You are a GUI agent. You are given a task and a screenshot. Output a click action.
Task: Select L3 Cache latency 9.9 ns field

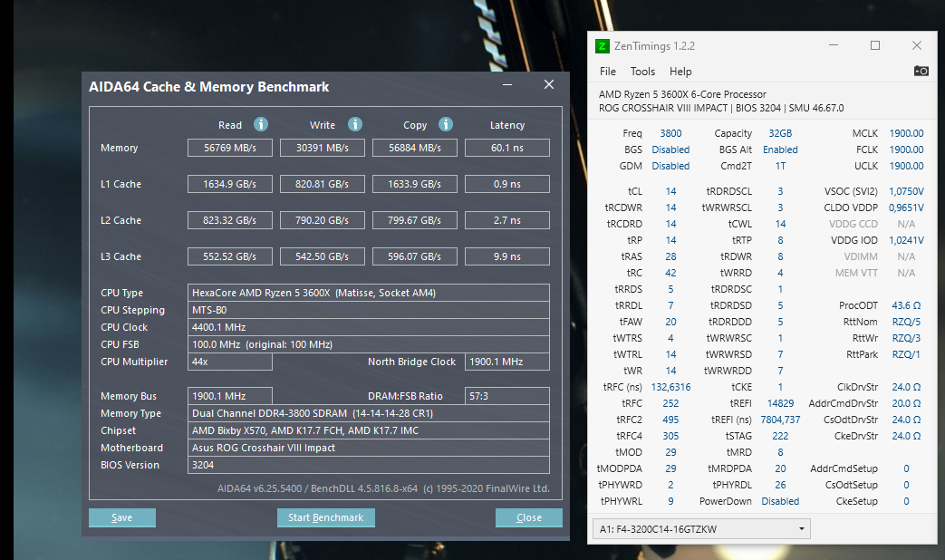coord(506,256)
